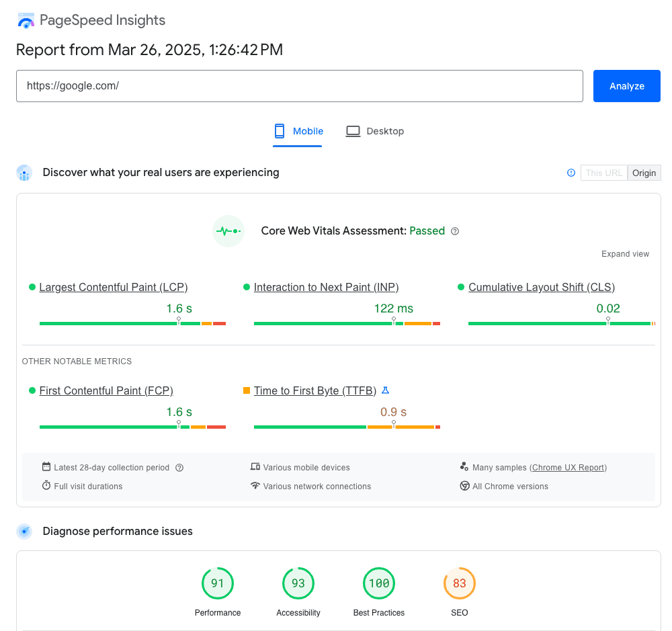Viewport: 672px width, 631px height.
Task: Open help icon after collection period
Action: tap(179, 468)
